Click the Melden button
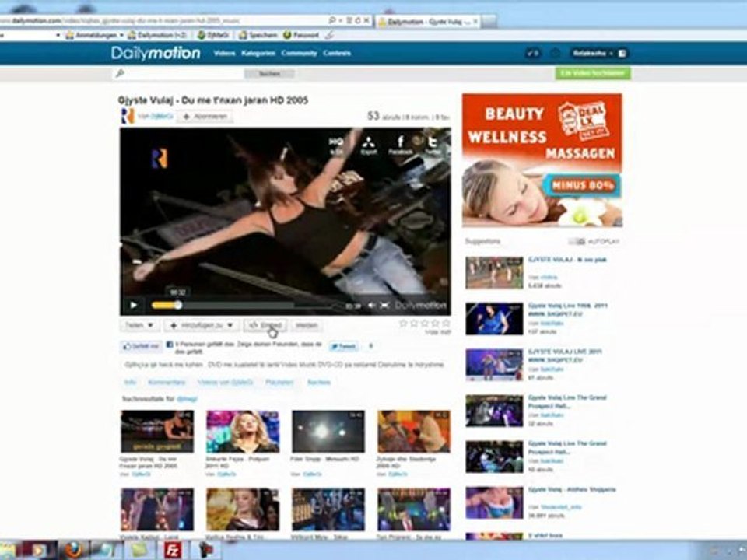Screen dimensions: 747x560 coord(307,325)
